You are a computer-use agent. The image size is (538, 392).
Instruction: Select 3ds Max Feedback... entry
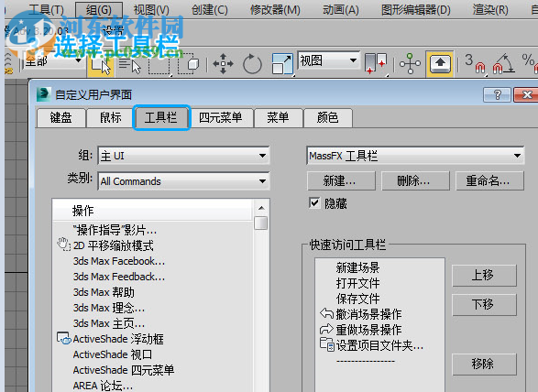click(119, 277)
